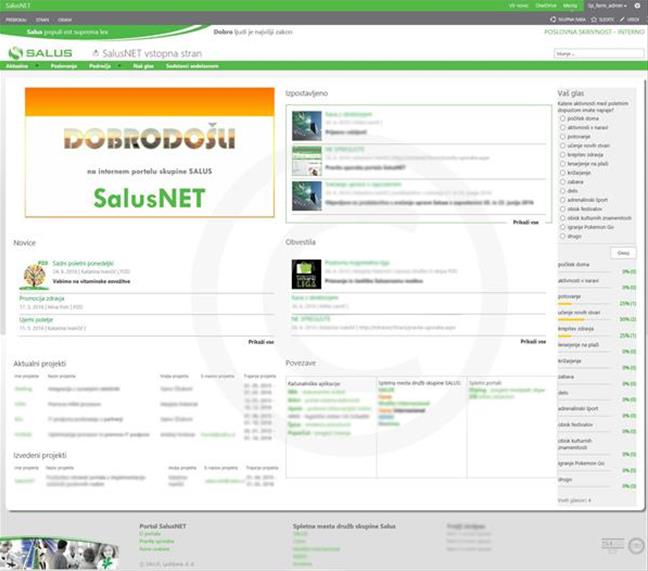
Task: Open the Sadni poletni ponedeljki news link
Action: 83,263
